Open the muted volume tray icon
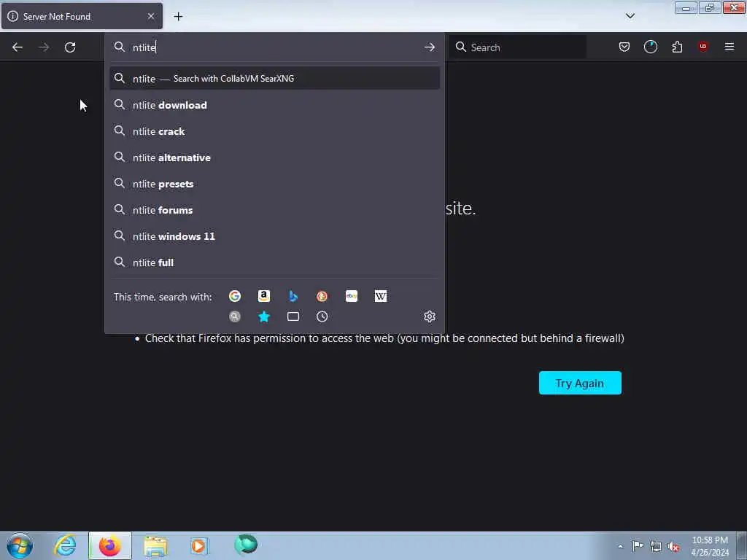The width and height of the screenshot is (747, 560). click(x=673, y=547)
